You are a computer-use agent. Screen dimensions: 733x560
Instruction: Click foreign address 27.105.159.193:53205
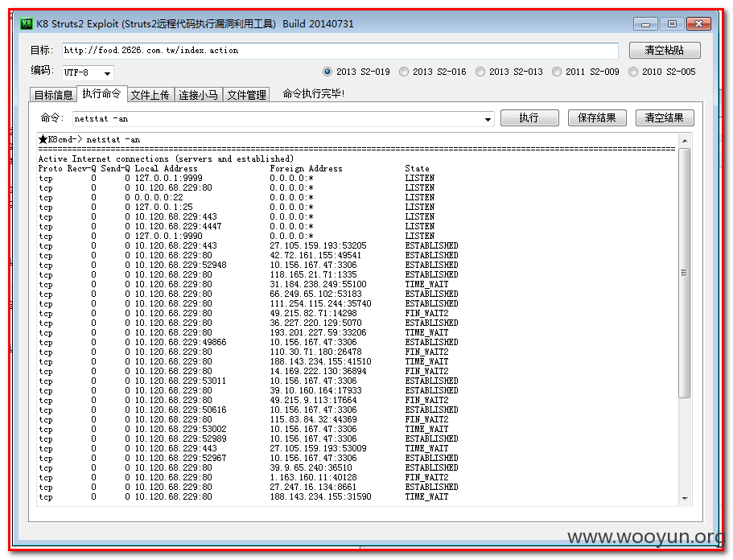click(319, 246)
